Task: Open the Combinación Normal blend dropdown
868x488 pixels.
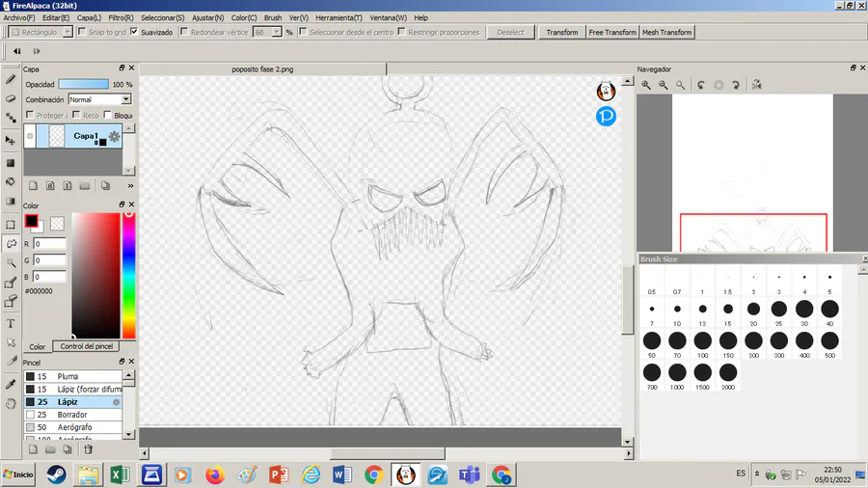Action: [x=126, y=99]
